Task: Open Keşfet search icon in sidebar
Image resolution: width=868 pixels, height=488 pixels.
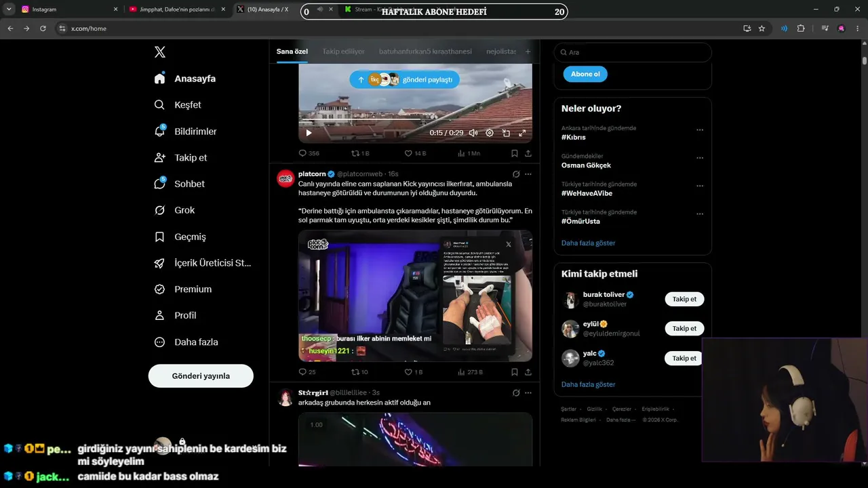Action: pyautogui.click(x=159, y=105)
